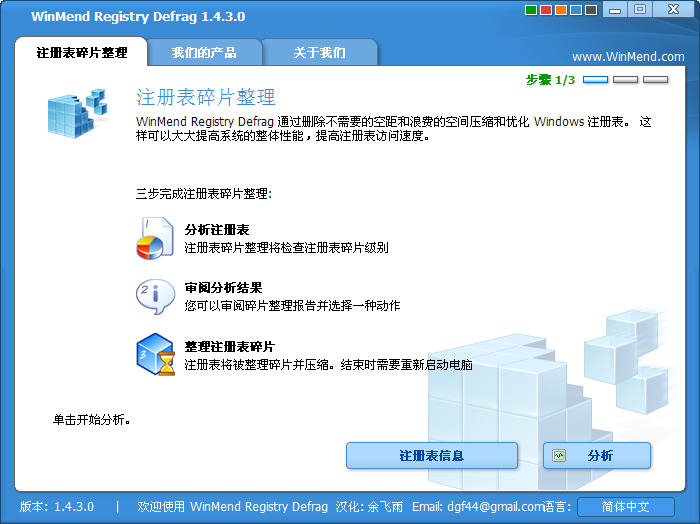Select the green theme color swatch
Screen dimensions: 700x524
(x=531, y=10)
